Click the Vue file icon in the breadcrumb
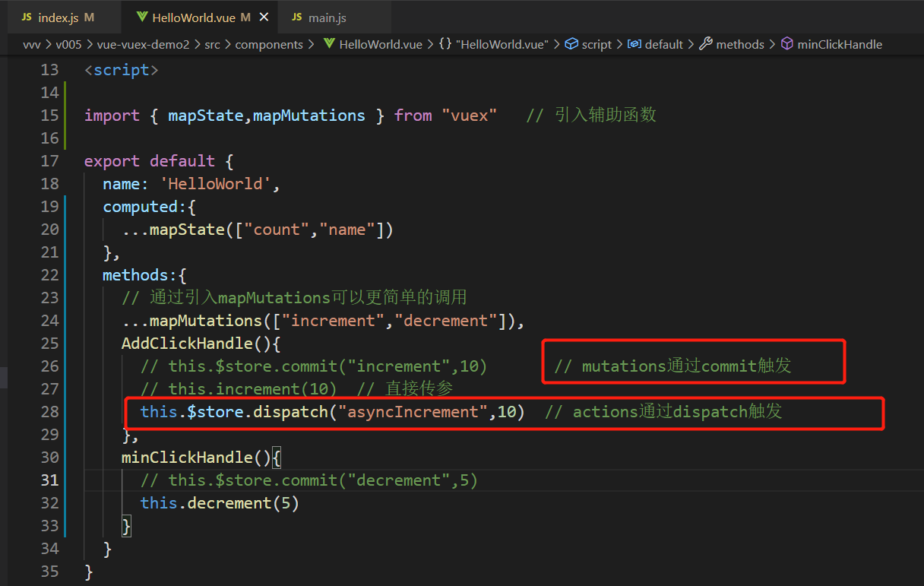Screen dimensions: 924x586 point(329,44)
